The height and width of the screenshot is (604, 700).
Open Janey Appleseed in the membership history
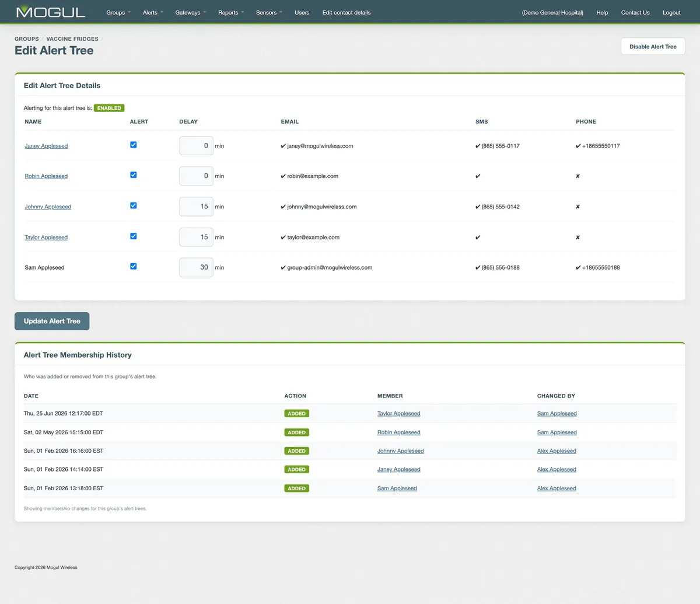pyautogui.click(x=398, y=470)
